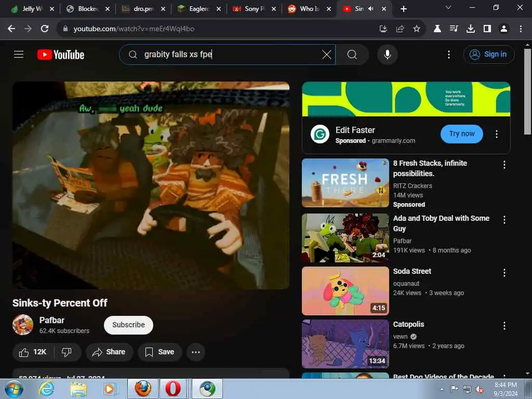This screenshot has height=399, width=532.
Task: Show hidden system tray icons
Action: click(442, 389)
